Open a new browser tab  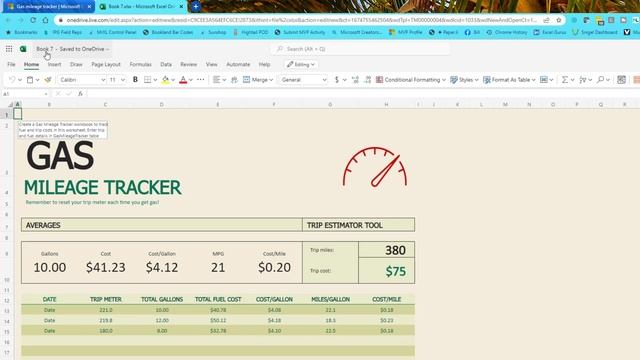click(196, 7)
